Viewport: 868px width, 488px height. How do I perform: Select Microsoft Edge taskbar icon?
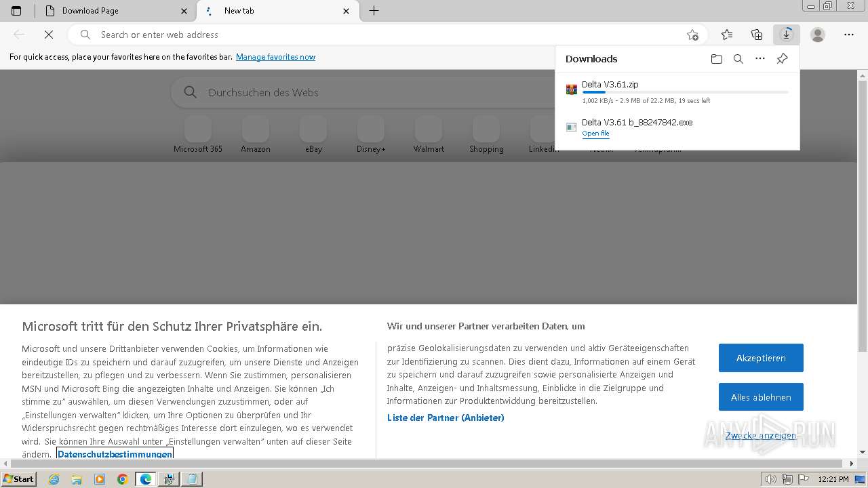point(146,479)
